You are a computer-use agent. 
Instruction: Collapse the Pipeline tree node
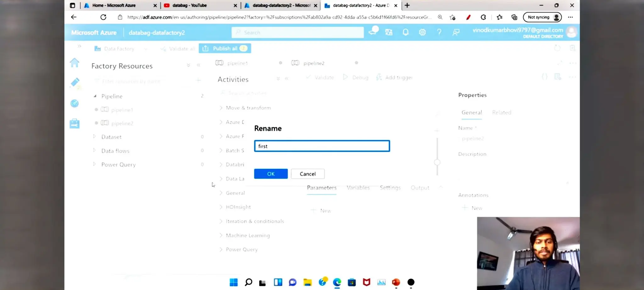coord(95,96)
